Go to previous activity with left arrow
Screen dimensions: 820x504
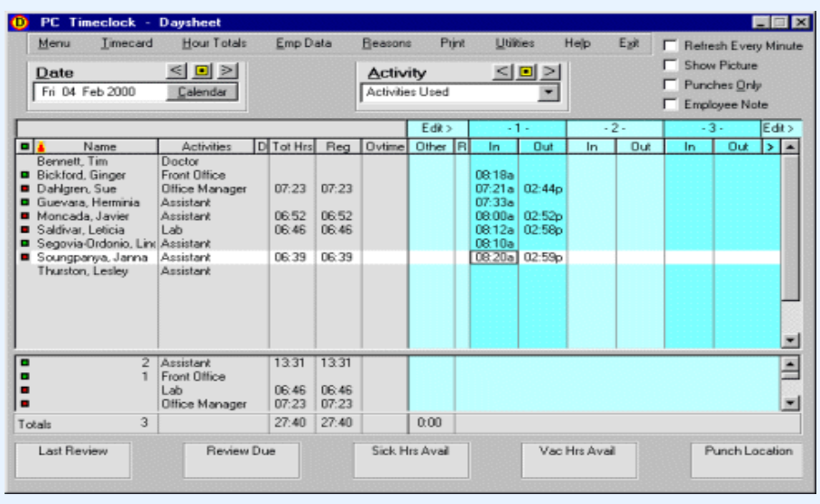click(x=502, y=71)
